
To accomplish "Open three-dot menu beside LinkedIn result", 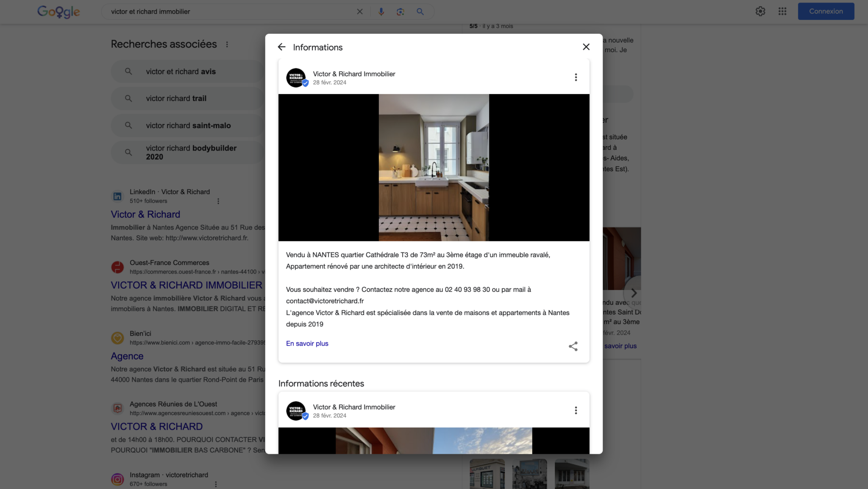I will 218,201.
